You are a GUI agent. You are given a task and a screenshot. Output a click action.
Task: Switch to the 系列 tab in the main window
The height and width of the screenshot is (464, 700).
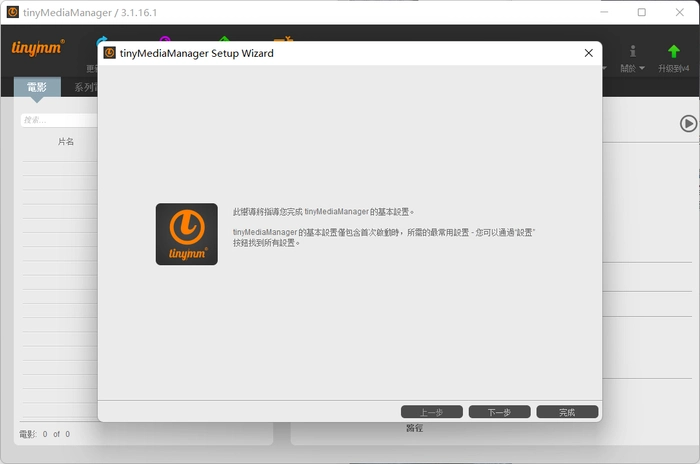point(85,87)
